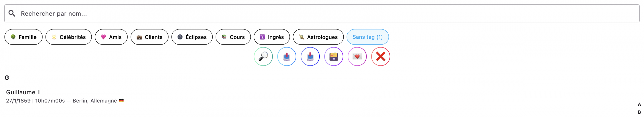Select the Cours tag chip
Viewport: 644px width, 117px height.
233,37
